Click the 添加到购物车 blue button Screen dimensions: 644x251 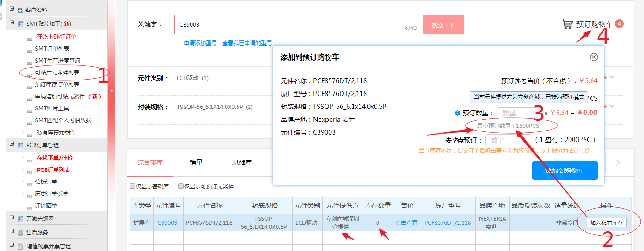(x=564, y=171)
